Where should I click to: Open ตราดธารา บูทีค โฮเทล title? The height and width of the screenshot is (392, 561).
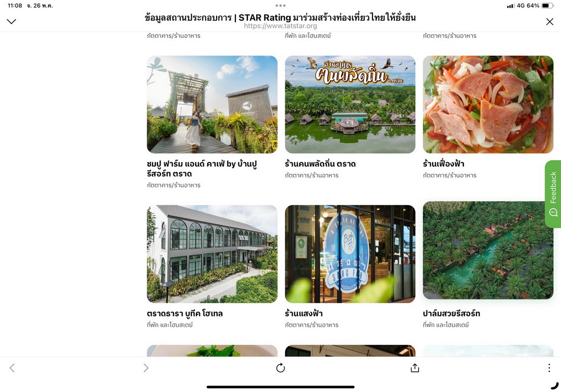pos(184,313)
